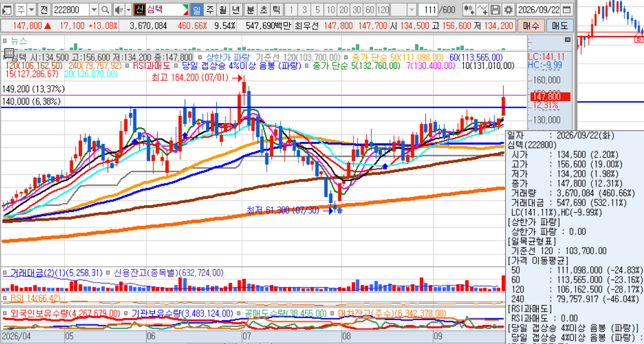Screen dimensions: 644x344
Task: Click the panel layout icon in toolbar
Action: (7, 9)
